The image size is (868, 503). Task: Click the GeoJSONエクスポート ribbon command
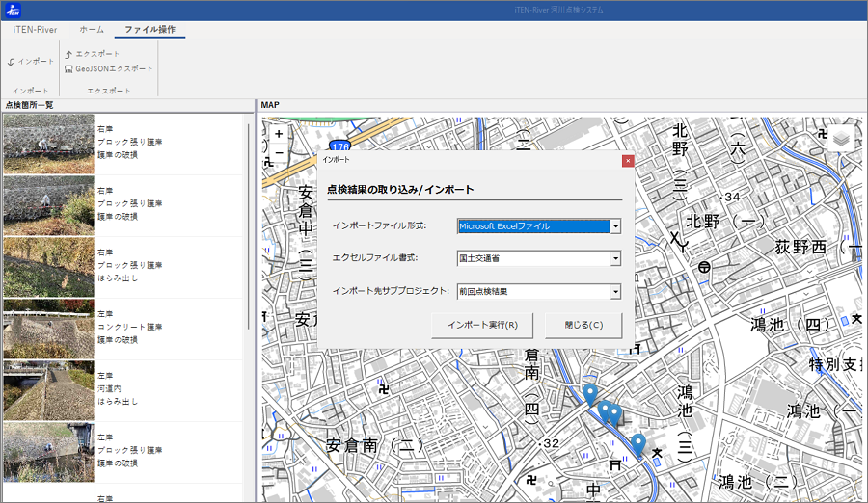coord(108,69)
